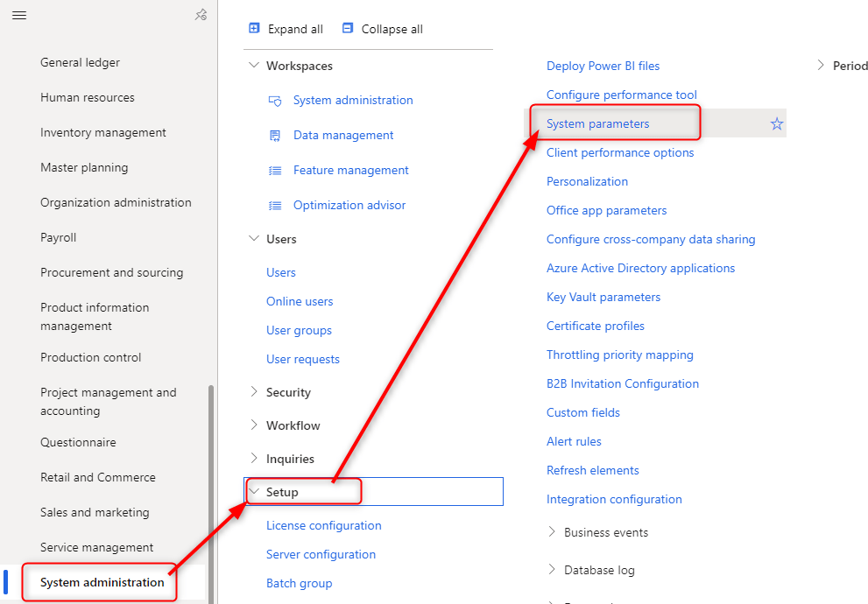Expand the Business events group
868x604 pixels.
pos(552,532)
